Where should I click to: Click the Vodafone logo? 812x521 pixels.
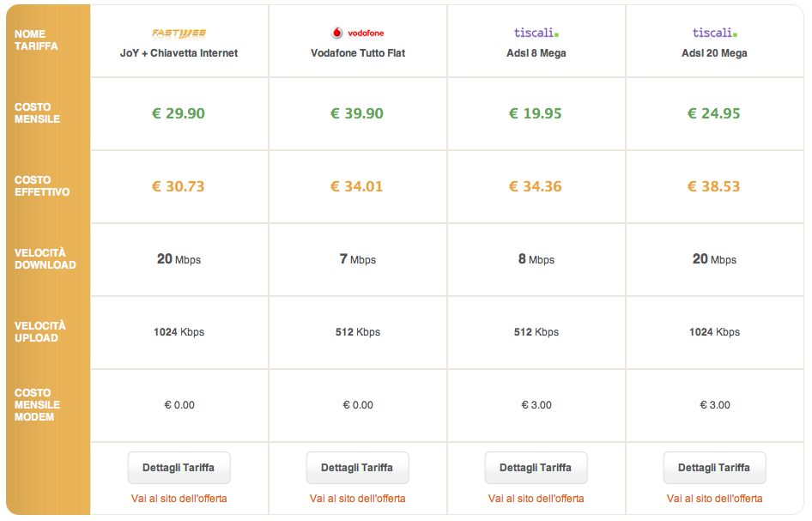click(357, 33)
